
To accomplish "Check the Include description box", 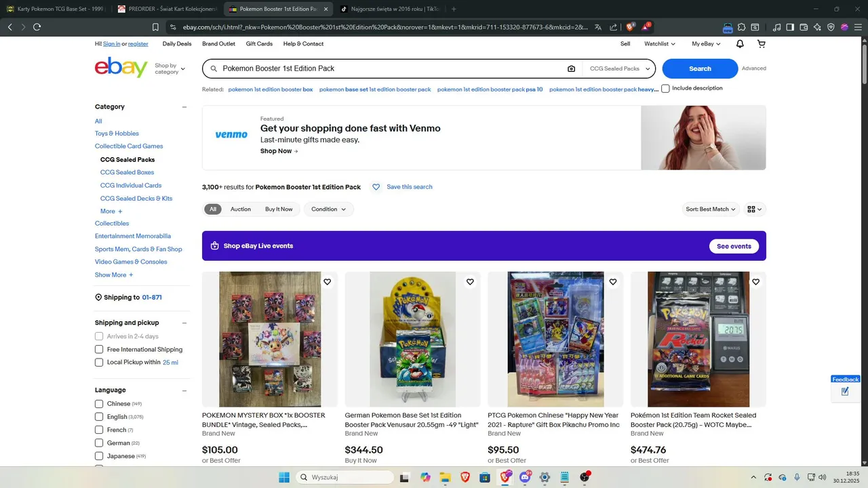I will pyautogui.click(x=665, y=88).
